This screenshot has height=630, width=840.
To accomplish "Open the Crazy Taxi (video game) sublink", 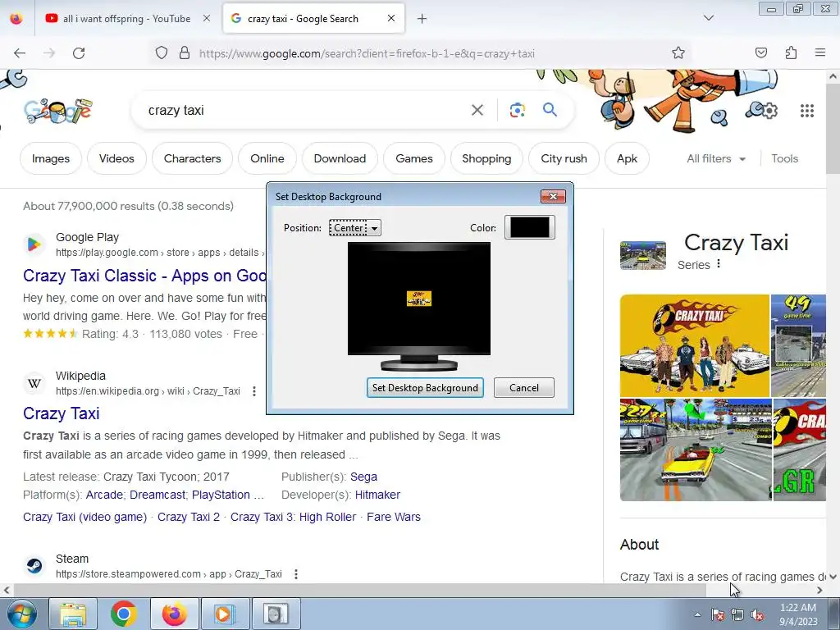I will (x=84, y=517).
